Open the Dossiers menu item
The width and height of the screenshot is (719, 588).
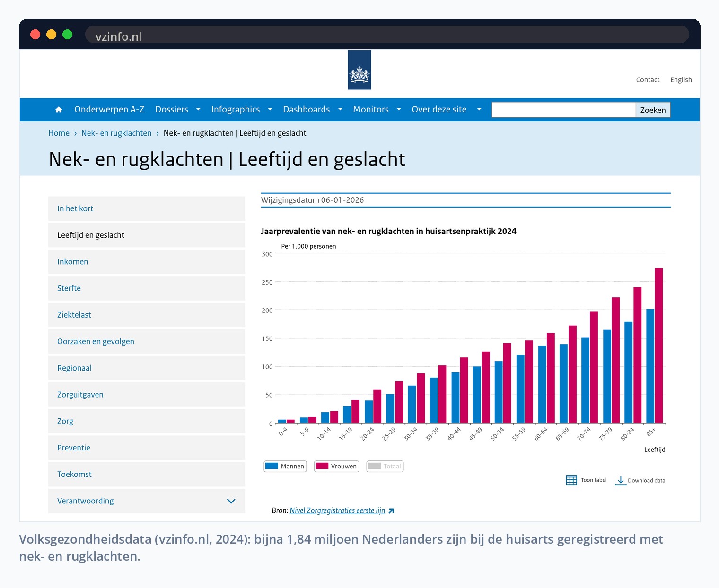click(172, 110)
